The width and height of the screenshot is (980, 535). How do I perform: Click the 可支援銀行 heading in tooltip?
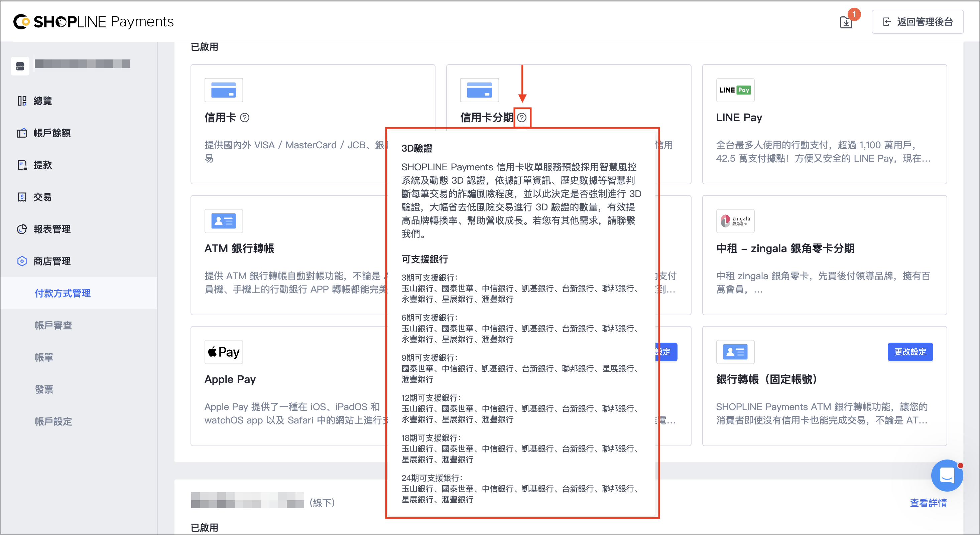pos(424,259)
